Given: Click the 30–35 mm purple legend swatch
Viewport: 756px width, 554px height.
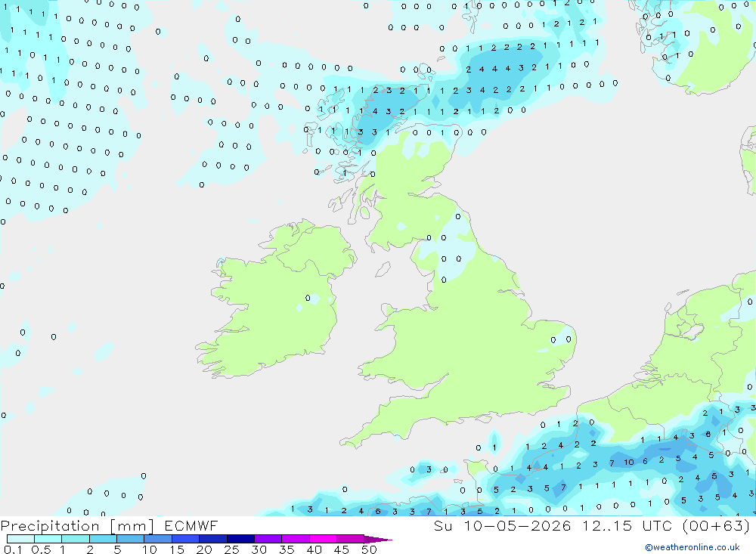Looking at the screenshot, I should coord(268,539).
